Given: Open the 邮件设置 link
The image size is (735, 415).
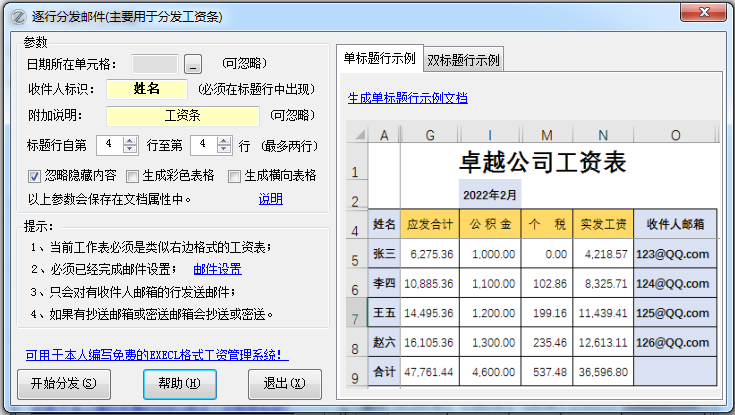Looking at the screenshot, I should 217,269.
